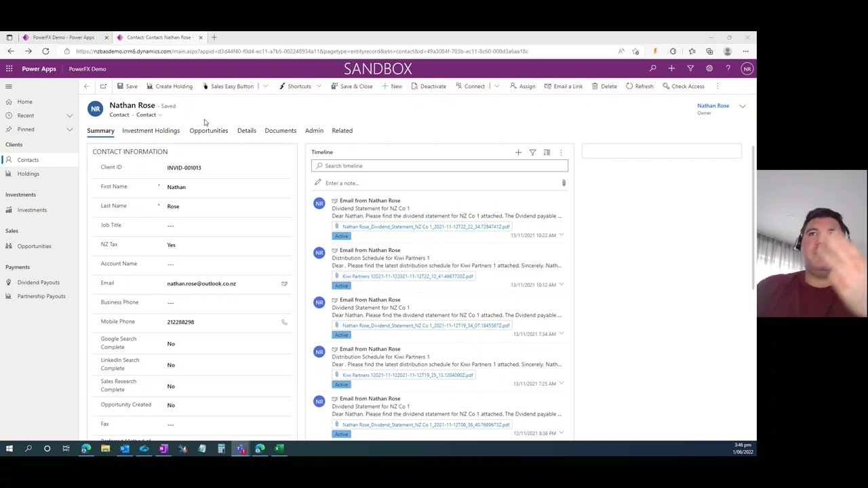Expand the Sales Easy Button dropdown arrow
Screen dimensions: 868x488
(265, 86)
